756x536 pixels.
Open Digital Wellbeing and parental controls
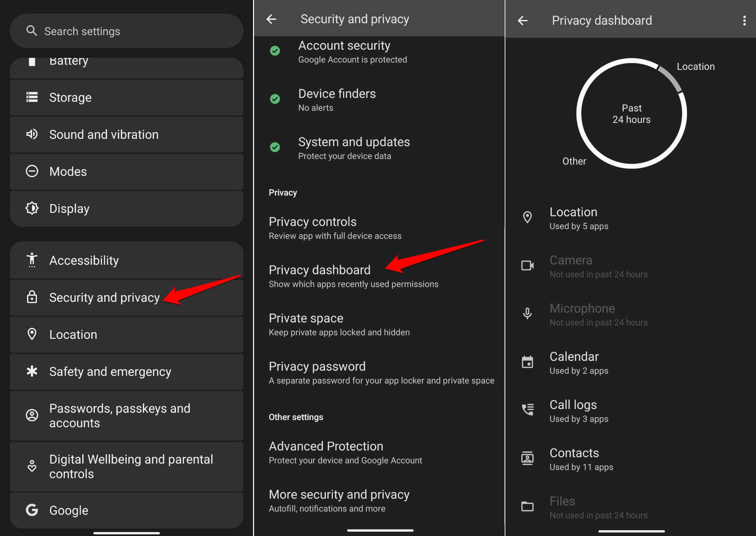coord(126,466)
